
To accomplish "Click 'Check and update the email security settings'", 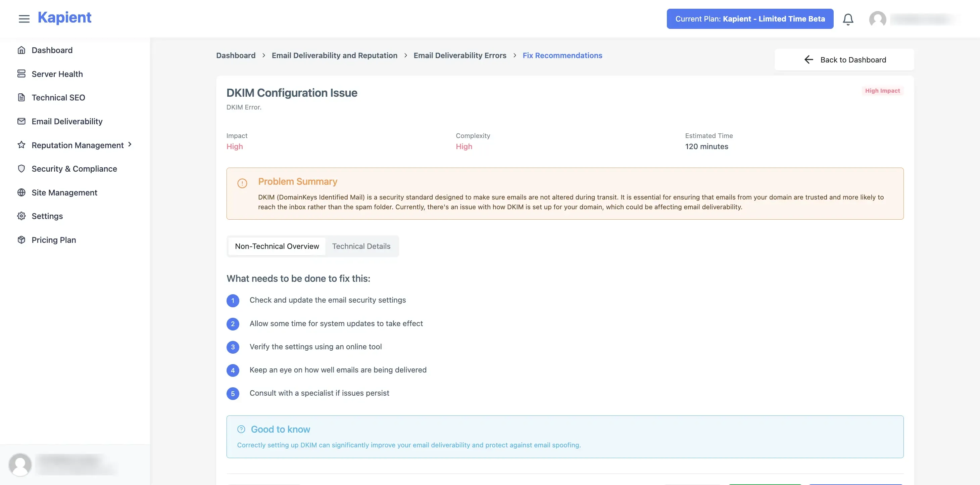I will point(328,300).
